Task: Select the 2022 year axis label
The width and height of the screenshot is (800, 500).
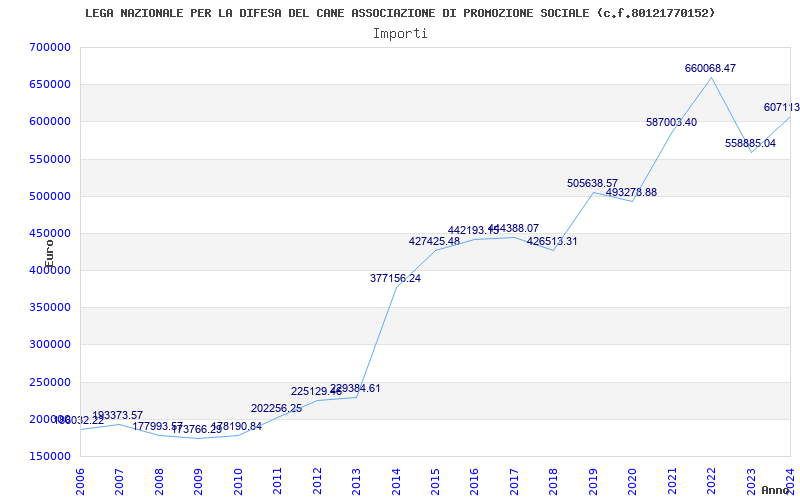Action: (x=712, y=482)
